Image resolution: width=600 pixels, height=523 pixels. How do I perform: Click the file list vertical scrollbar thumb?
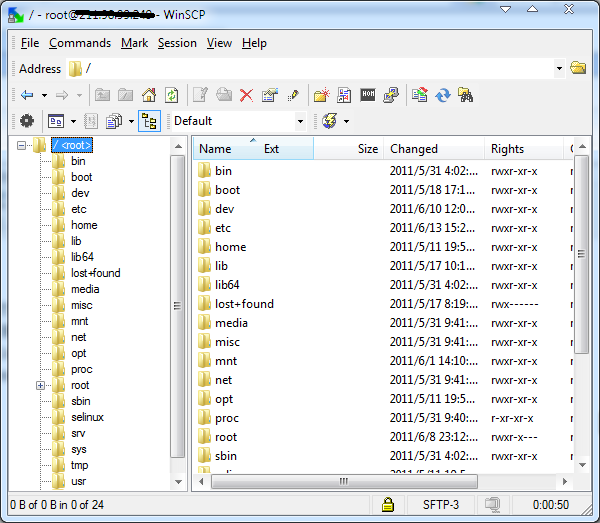coord(582,254)
